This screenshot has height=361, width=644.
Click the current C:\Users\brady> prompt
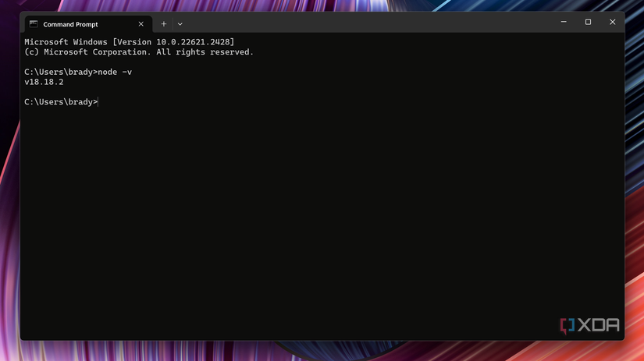coord(61,101)
